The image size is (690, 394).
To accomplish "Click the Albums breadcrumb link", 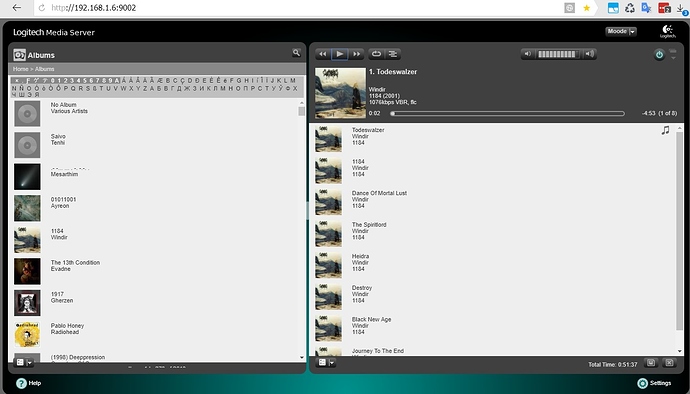I will click(x=44, y=69).
